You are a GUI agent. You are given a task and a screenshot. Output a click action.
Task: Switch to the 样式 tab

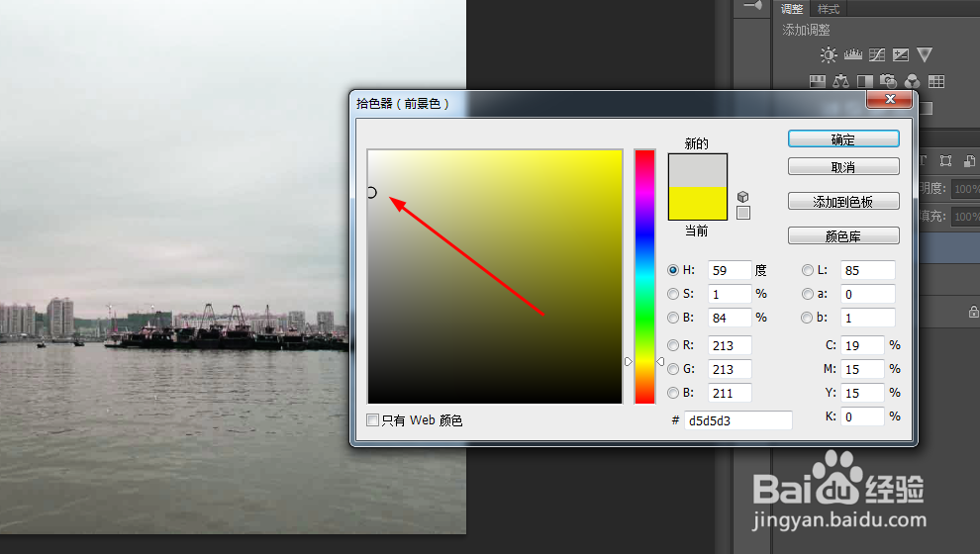tap(829, 9)
